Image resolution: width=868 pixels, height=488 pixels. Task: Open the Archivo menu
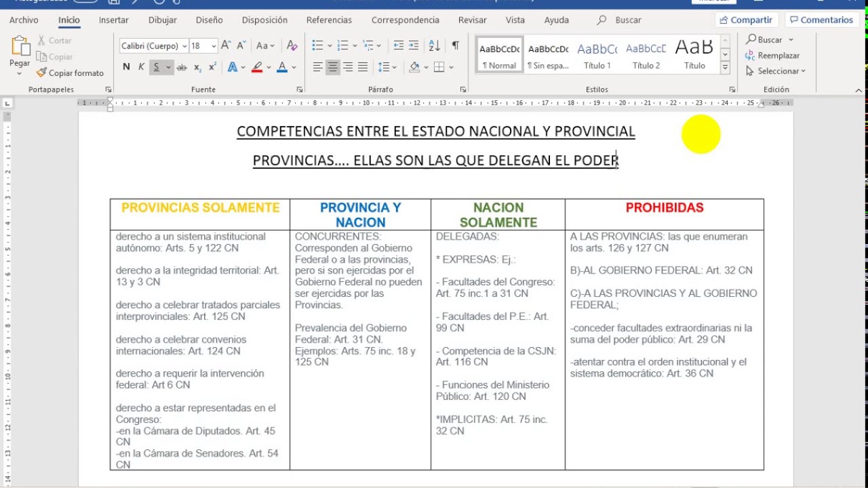24,20
